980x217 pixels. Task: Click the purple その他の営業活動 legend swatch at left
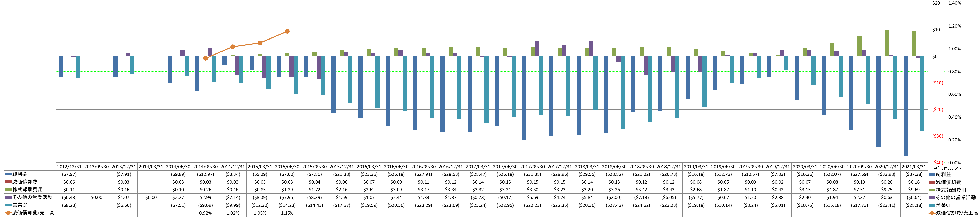click(8, 197)
